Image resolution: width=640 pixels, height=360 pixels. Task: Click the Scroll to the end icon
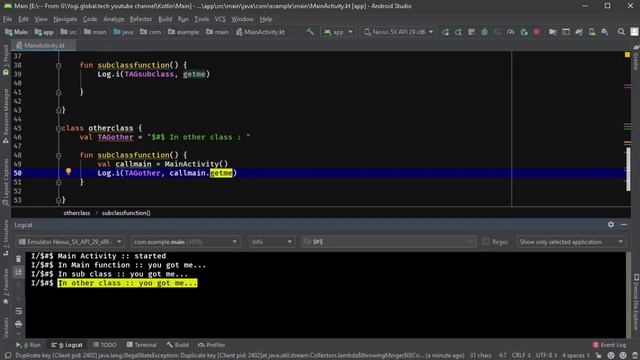(x=19, y=272)
